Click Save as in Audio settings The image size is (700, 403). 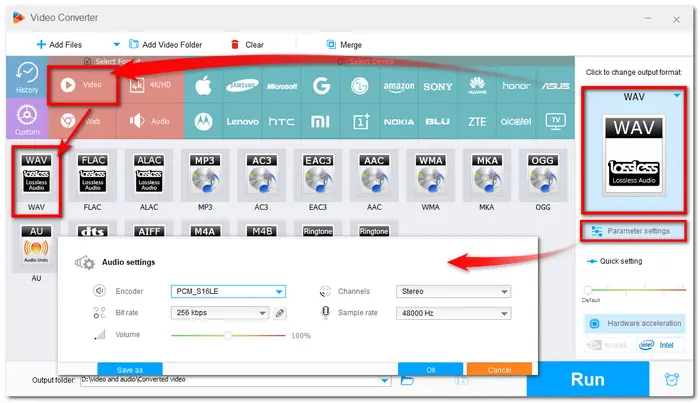(x=130, y=369)
